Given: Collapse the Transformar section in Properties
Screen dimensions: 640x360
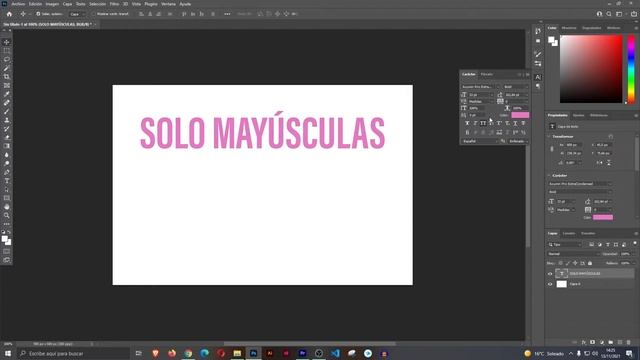Looking at the screenshot, I should (549, 136).
